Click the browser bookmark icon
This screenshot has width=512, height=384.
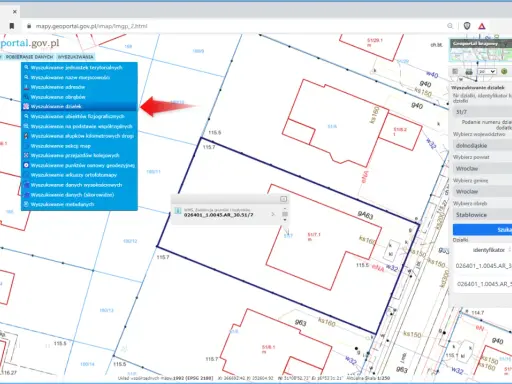12,26
